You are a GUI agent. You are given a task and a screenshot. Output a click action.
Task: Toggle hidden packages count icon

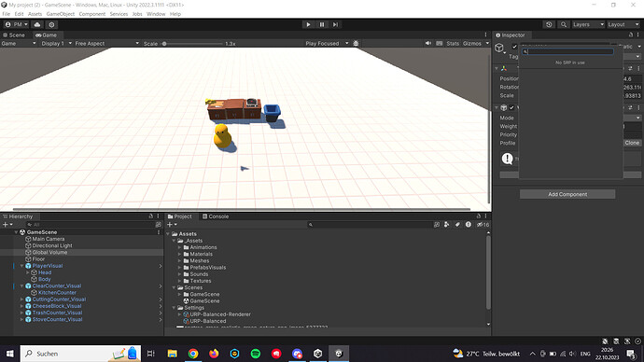click(x=483, y=225)
